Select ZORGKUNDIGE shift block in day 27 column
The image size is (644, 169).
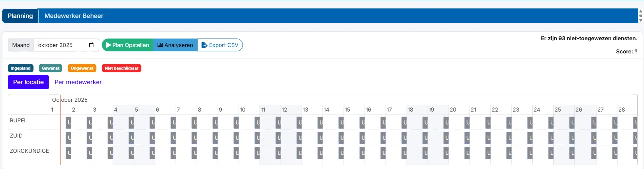pos(615,153)
